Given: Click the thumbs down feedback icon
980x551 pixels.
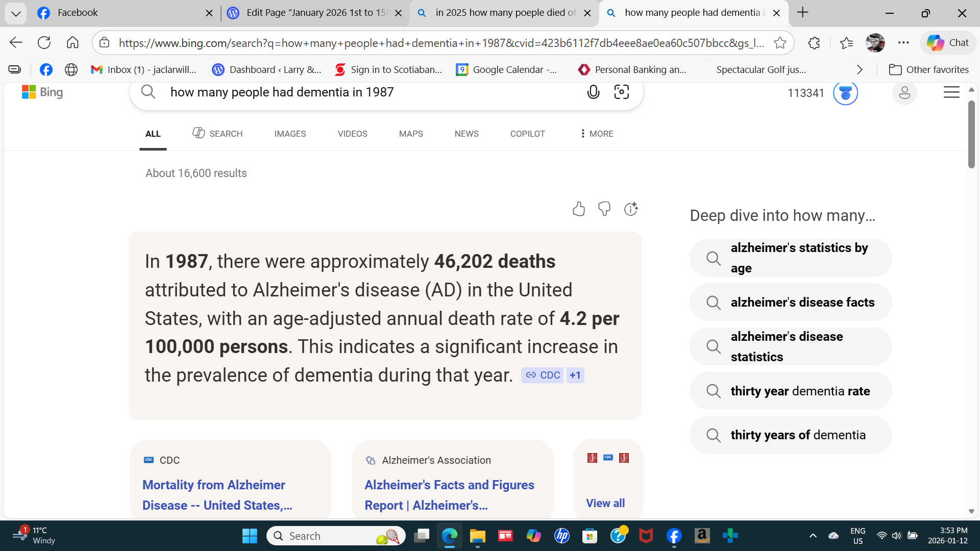Looking at the screenshot, I should point(604,209).
